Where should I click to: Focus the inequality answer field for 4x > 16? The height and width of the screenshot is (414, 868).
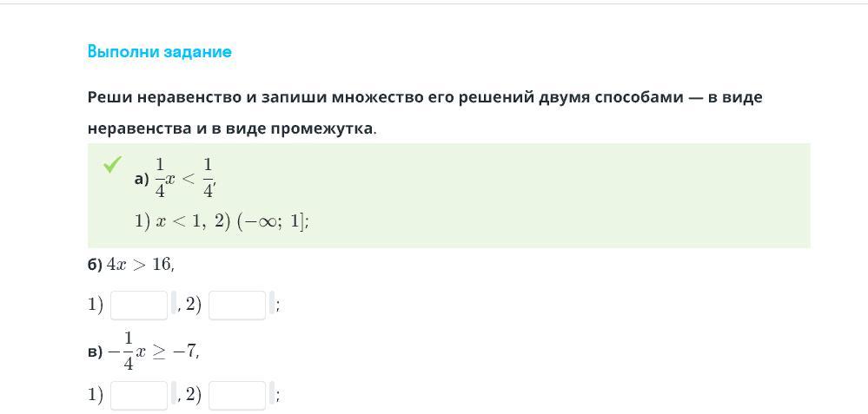pyautogui.click(x=139, y=306)
